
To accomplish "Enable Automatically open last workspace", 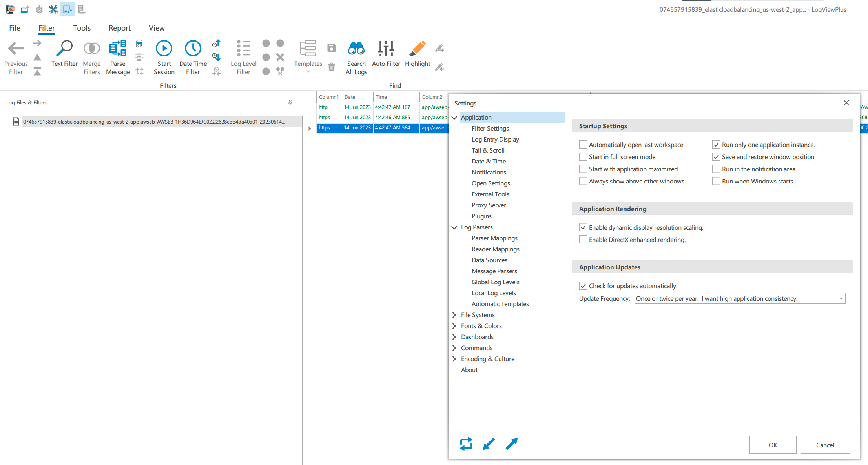I will pos(583,145).
